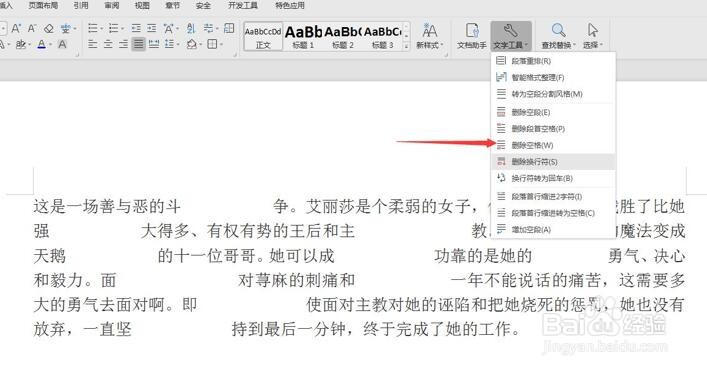
Task: Click the borders grid icon
Action: click(212, 44)
